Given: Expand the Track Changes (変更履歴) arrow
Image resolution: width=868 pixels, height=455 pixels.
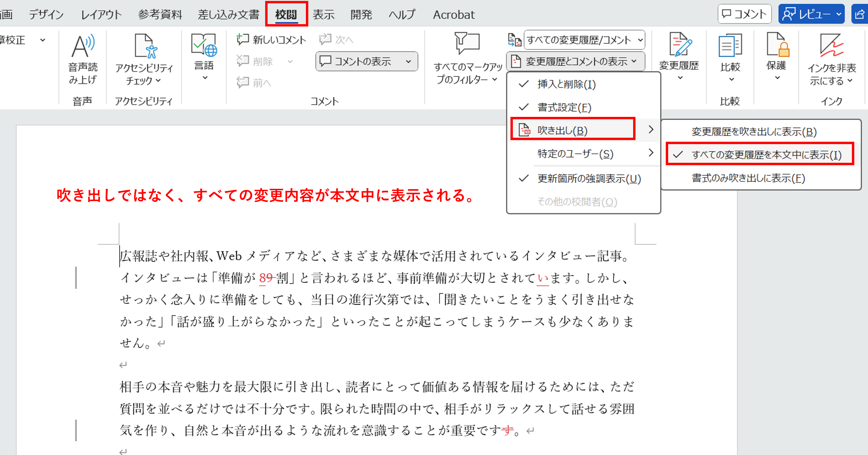Looking at the screenshot, I should coord(680,78).
